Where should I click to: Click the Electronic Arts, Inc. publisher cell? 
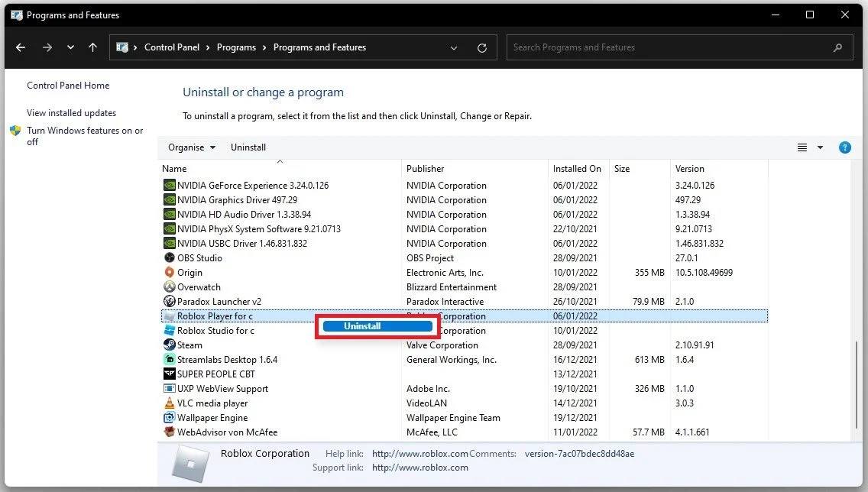[445, 273]
